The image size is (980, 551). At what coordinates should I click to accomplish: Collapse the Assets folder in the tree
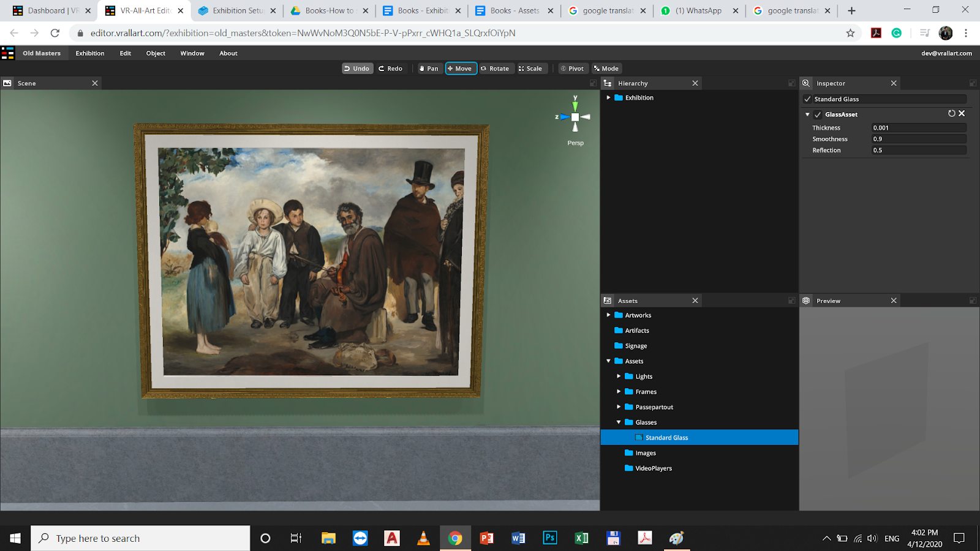click(x=608, y=361)
